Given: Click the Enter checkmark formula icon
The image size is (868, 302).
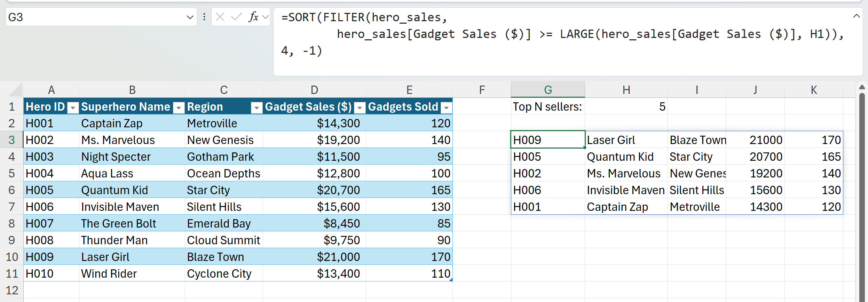Looking at the screenshot, I should tap(236, 17).
